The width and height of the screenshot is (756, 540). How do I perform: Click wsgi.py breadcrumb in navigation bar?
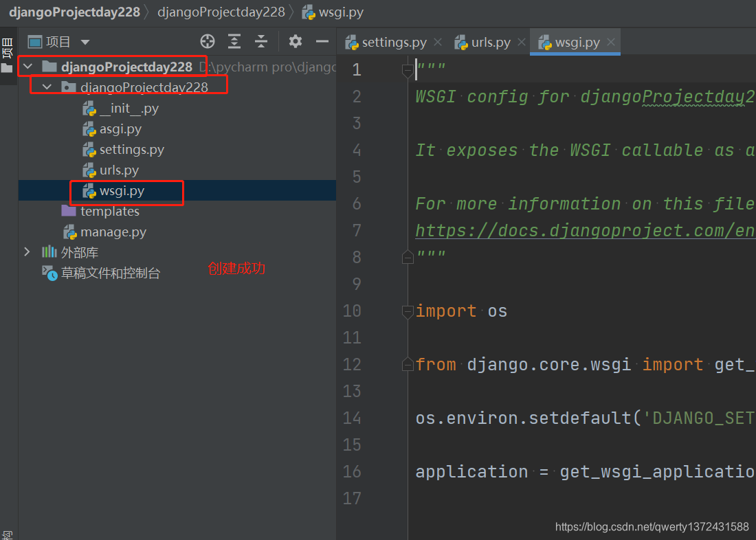tap(333, 12)
